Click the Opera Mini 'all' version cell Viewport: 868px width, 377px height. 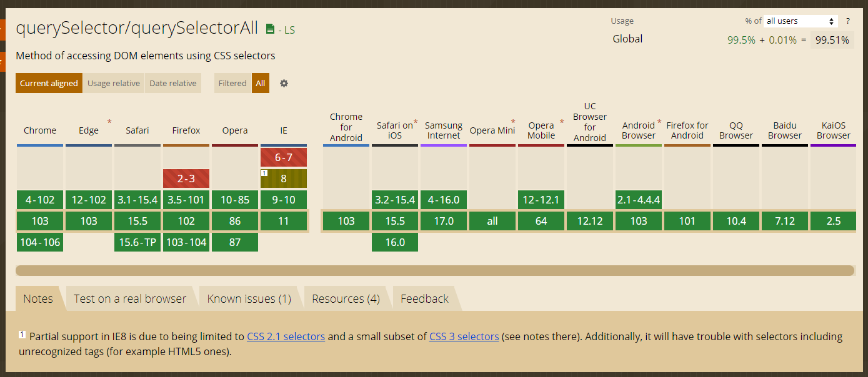coord(492,221)
